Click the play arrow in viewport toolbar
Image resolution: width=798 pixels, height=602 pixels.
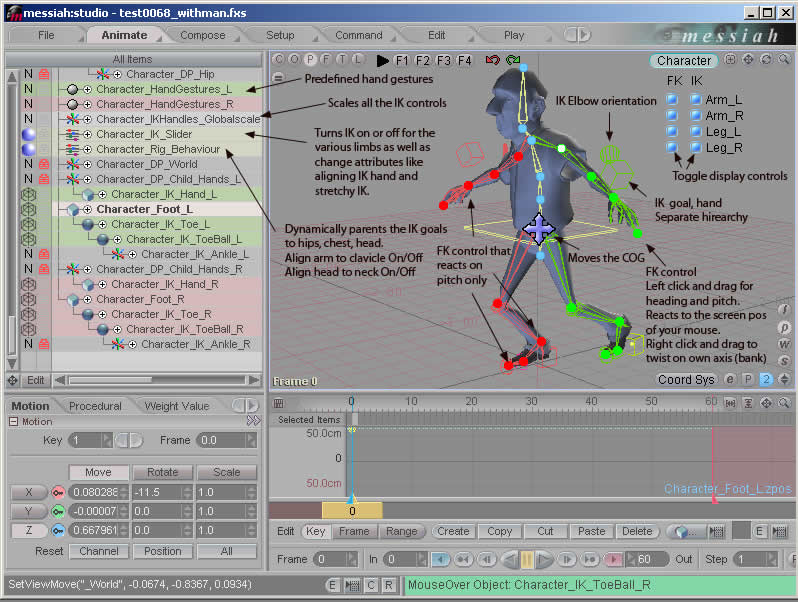coord(382,61)
